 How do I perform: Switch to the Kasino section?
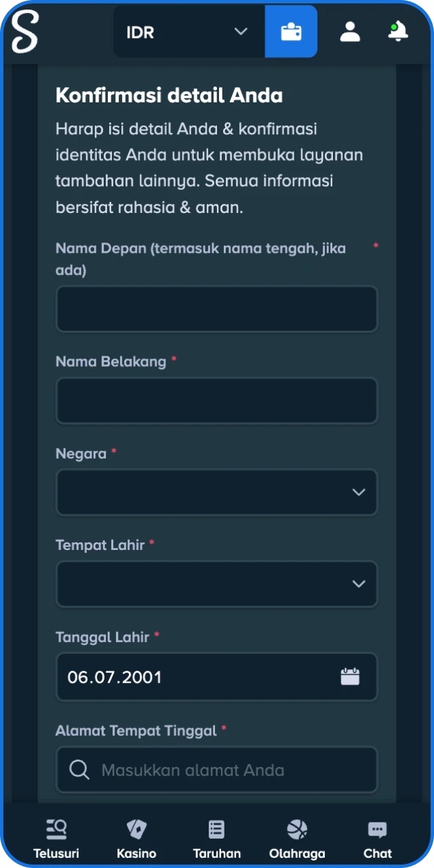coord(136,837)
